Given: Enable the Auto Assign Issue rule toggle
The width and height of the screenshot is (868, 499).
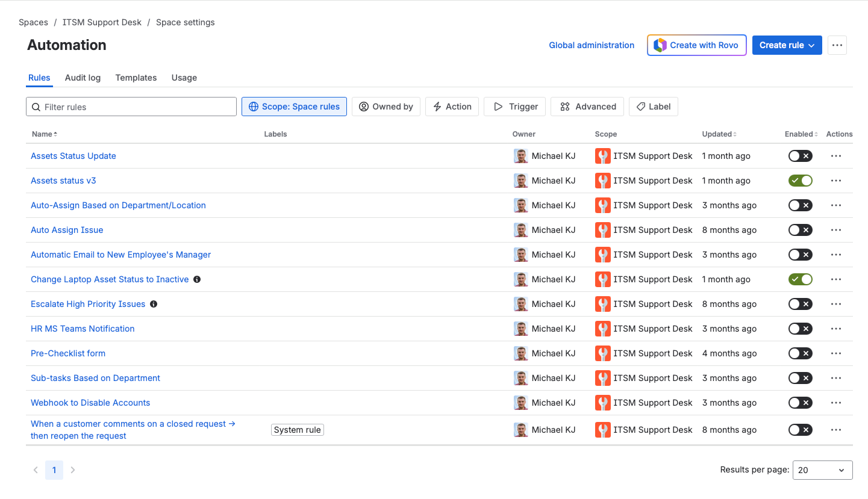Looking at the screenshot, I should coord(800,230).
